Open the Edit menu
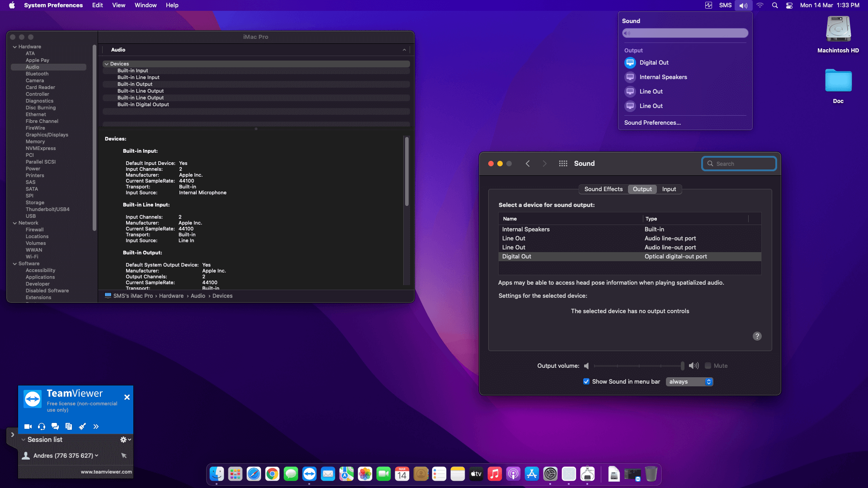 coord(98,5)
